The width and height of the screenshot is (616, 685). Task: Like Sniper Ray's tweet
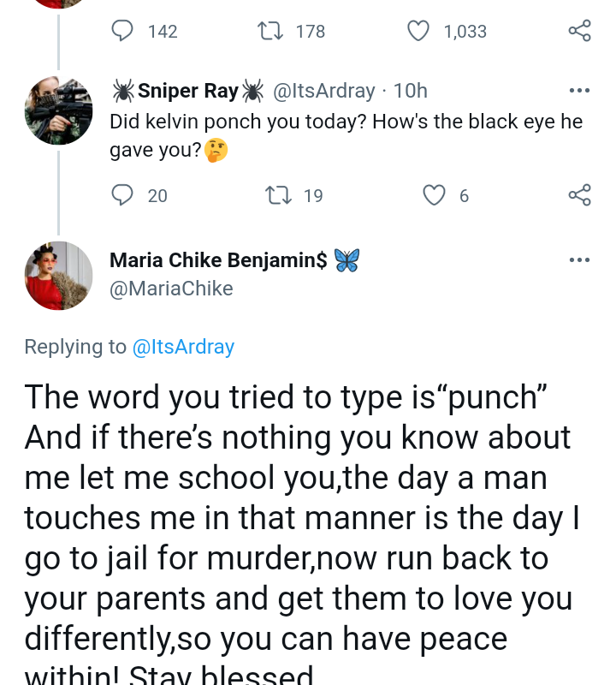pyautogui.click(x=435, y=196)
